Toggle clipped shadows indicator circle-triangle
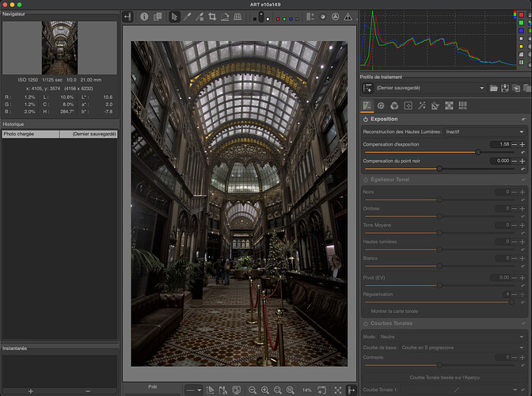 335,17
